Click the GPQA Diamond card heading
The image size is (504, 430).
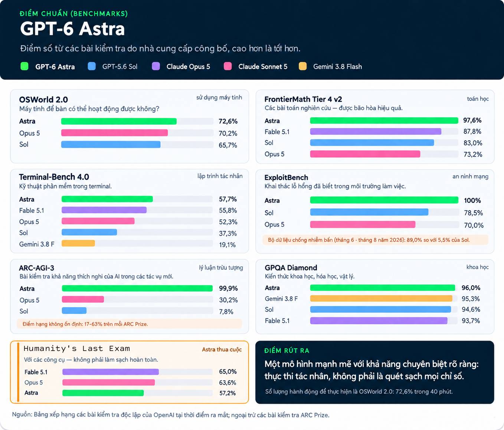(291, 267)
